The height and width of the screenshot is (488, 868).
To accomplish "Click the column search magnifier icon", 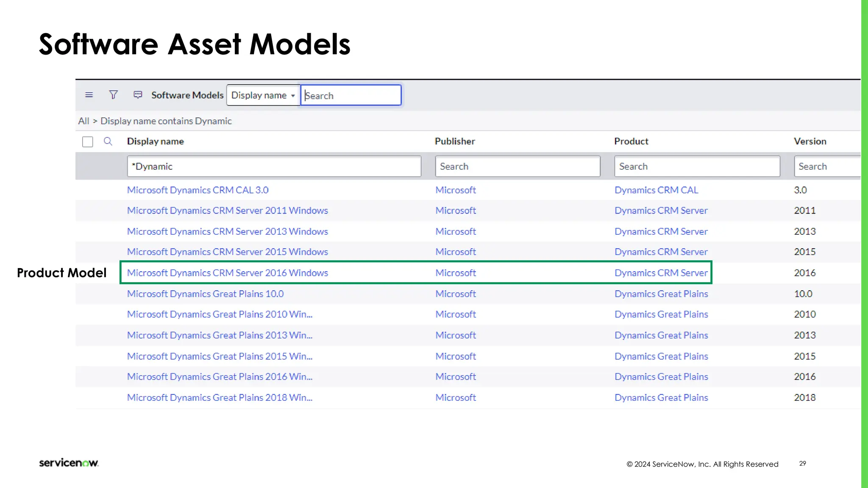I will [x=108, y=141].
